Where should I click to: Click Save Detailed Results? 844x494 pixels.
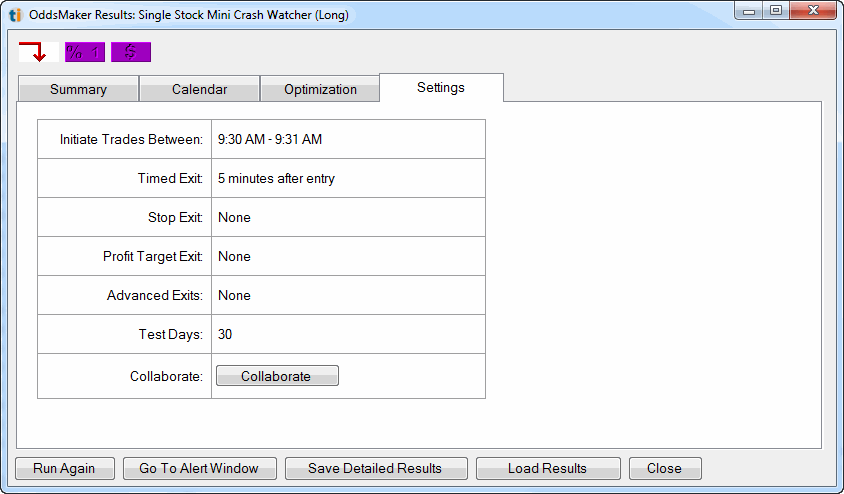pos(374,468)
